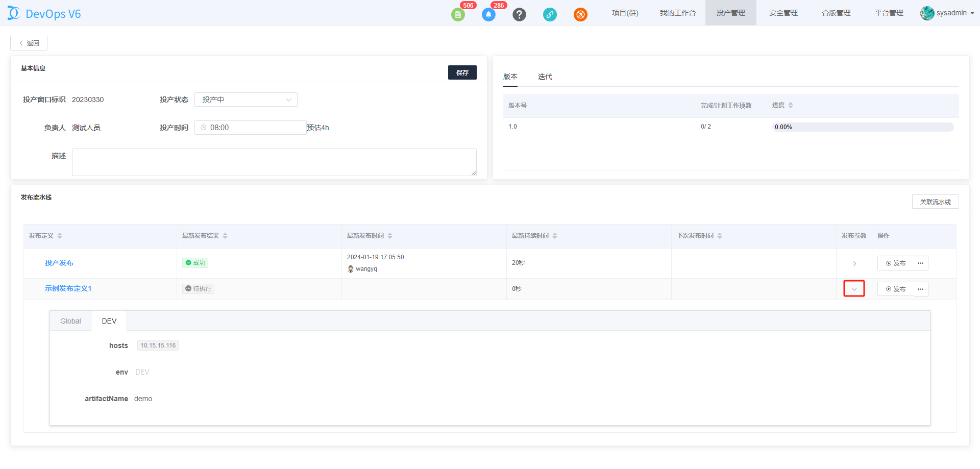Screen dimensions: 980x469
Task: Click the orange circular icon in header
Action: (x=580, y=14)
